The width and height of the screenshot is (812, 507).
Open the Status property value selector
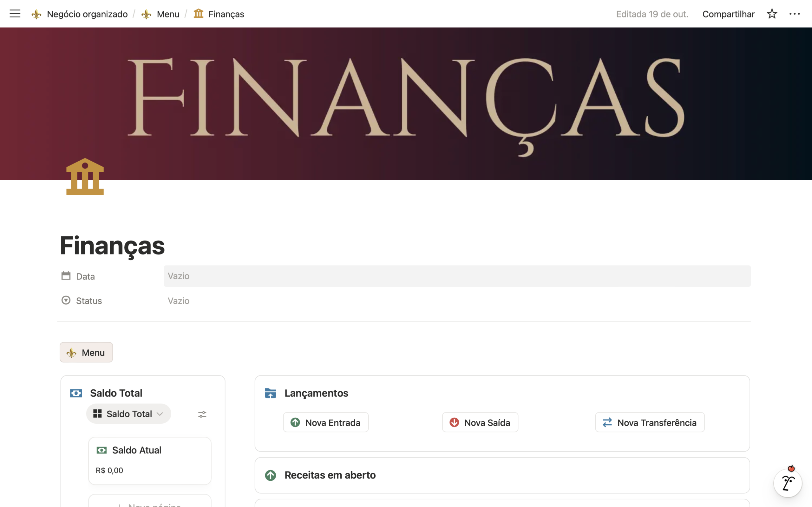point(179,301)
